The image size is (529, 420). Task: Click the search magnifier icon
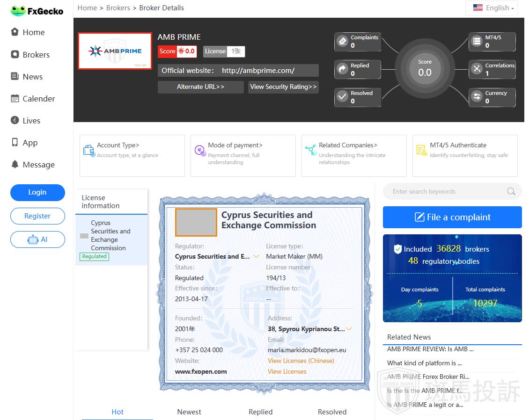click(x=511, y=191)
